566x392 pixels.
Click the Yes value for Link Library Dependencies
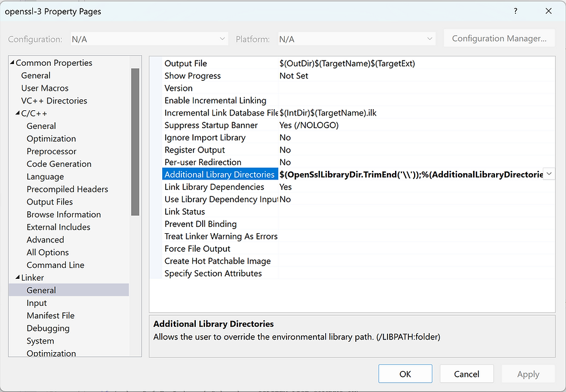coord(285,186)
